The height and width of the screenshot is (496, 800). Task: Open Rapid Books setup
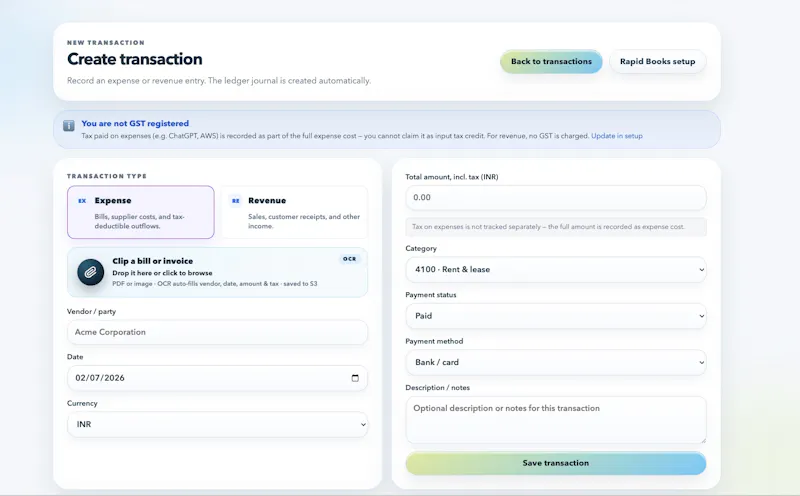(x=658, y=61)
